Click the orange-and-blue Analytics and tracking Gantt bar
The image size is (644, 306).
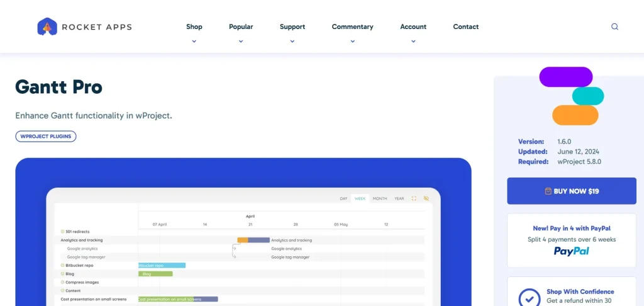coord(253,240)
